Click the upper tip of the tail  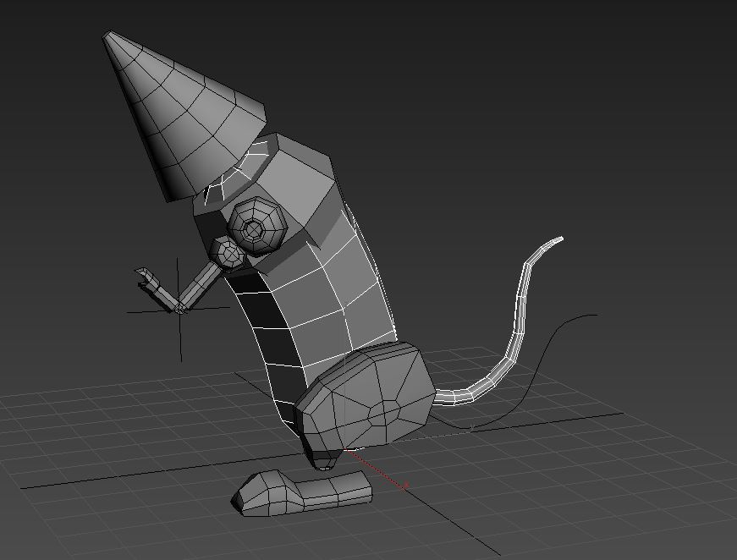[559, 239]
